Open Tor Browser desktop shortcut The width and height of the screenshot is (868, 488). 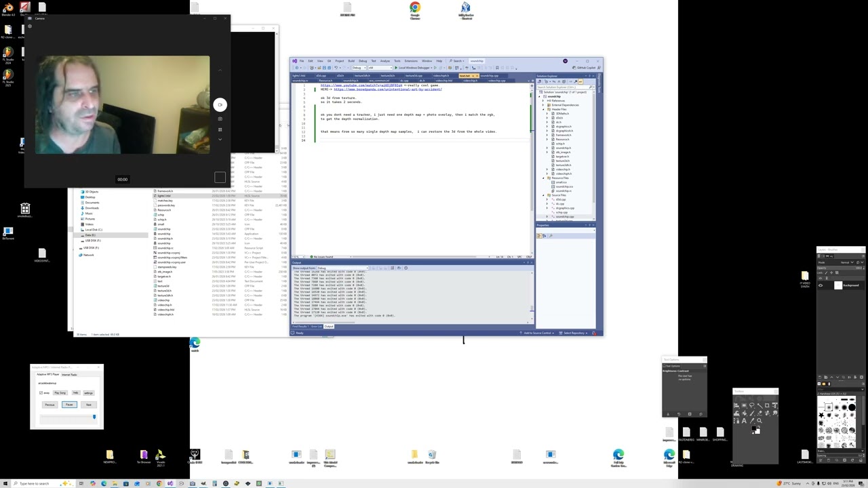[x=144, y=456]
